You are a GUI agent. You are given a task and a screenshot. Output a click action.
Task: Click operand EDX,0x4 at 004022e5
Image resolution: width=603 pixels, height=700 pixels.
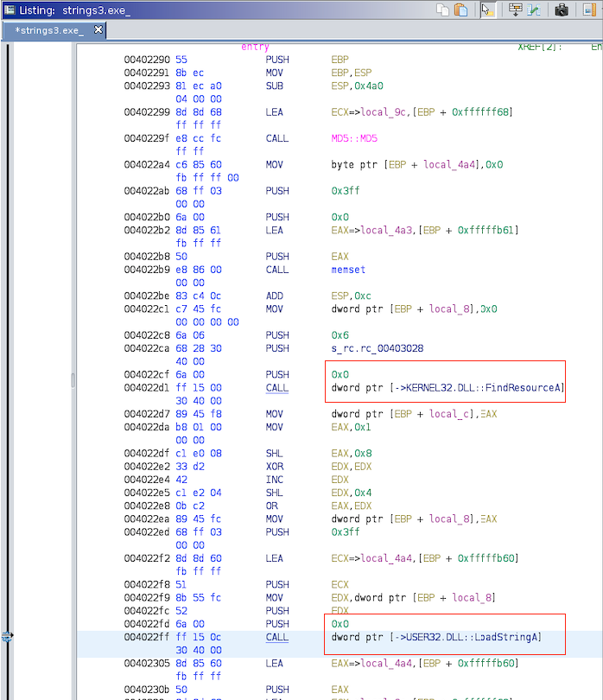(x=352, y=493)
